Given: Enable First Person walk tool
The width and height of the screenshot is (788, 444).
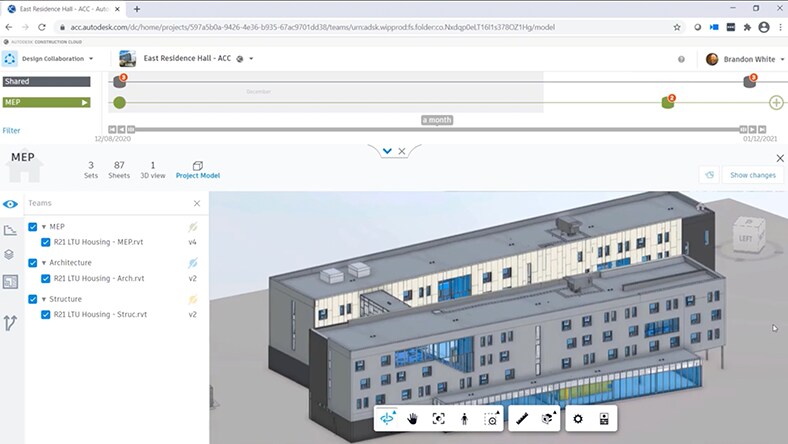Looking at the screenshot, I should 464,419.
